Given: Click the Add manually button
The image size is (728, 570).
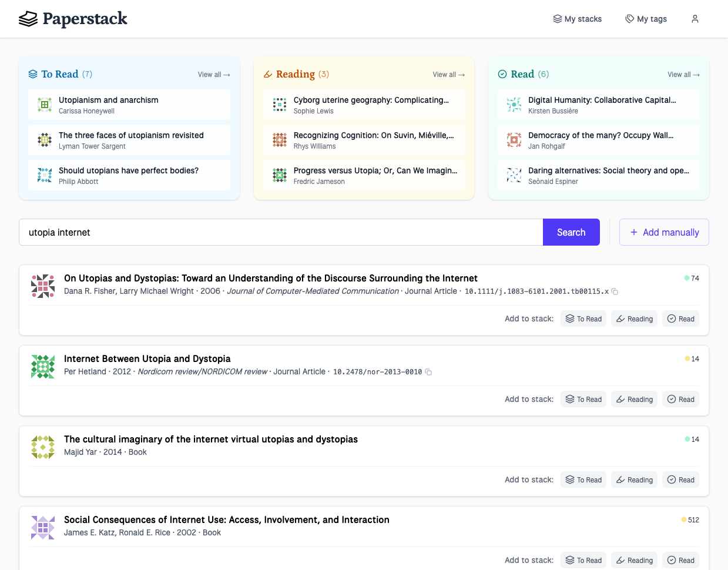Looking at the screenshot, I should pos(664,232).
